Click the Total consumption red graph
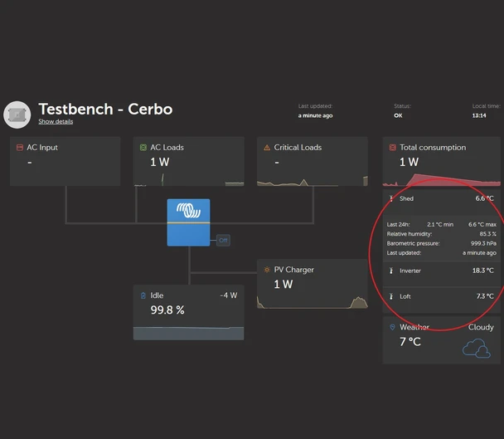The image size is (504, 439). (441, 180)
